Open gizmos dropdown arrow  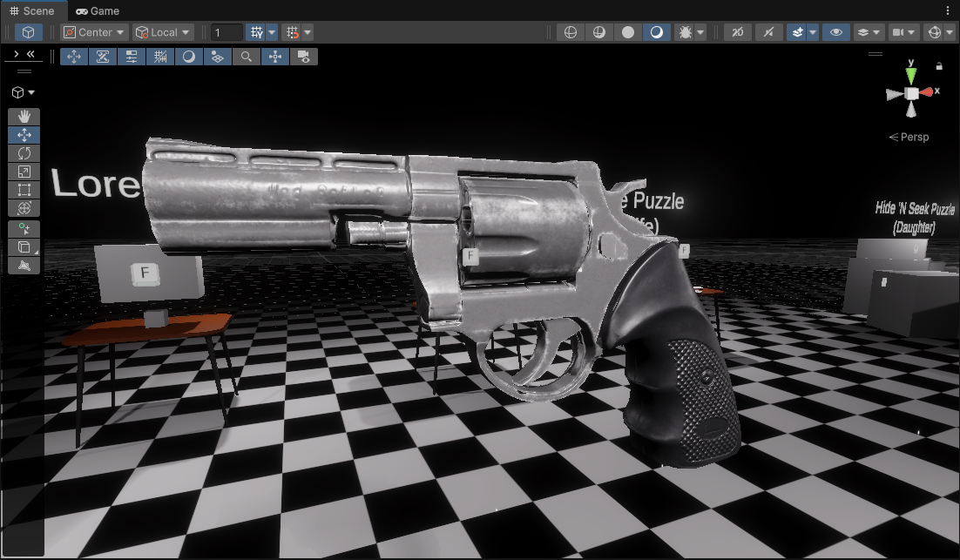click(950, 32)
